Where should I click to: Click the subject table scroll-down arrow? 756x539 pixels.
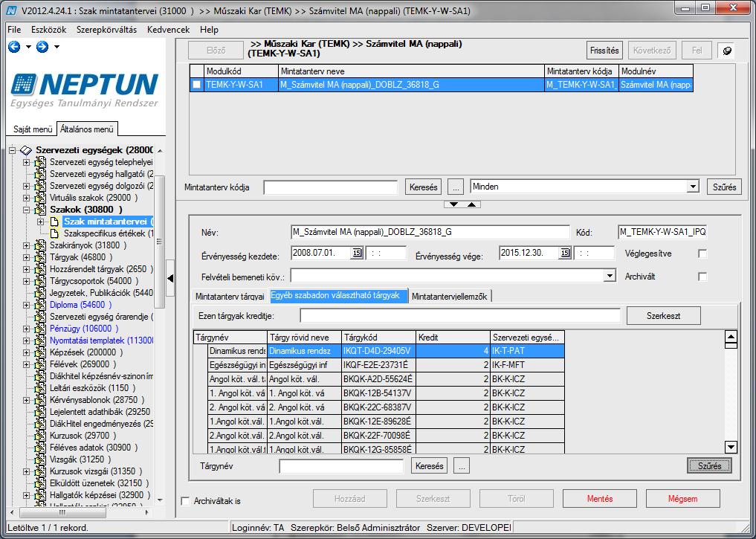(x=731, y=447)
